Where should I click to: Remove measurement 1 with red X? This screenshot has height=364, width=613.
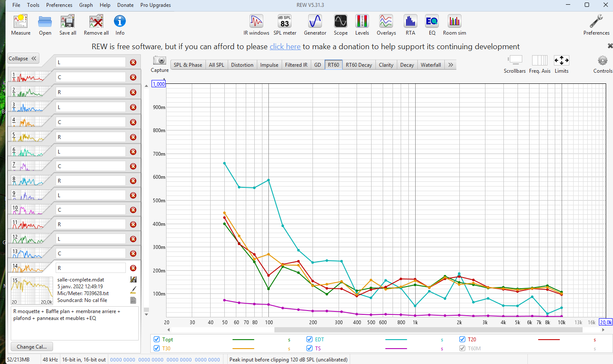click(x=133, y=77)
